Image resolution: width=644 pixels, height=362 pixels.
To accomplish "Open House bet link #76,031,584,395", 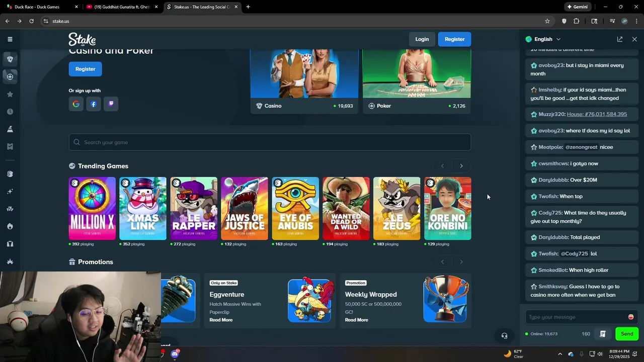I will pyautogui.click(x=597, y=114).
